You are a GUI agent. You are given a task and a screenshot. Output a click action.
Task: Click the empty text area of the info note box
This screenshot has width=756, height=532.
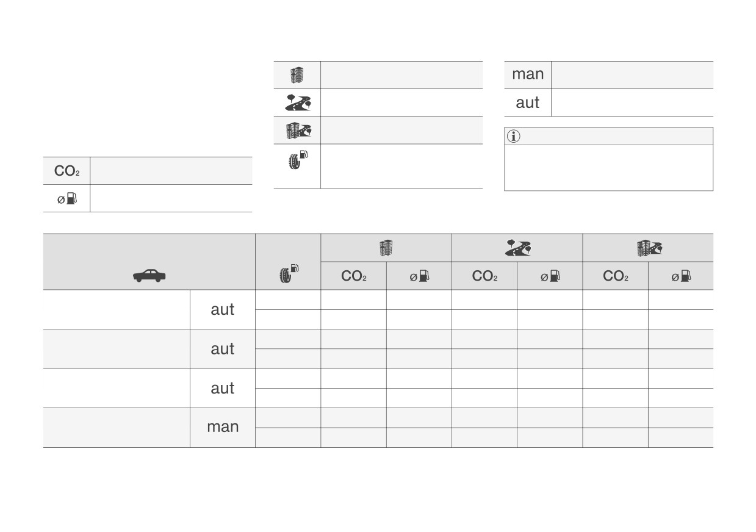[608, 168]
